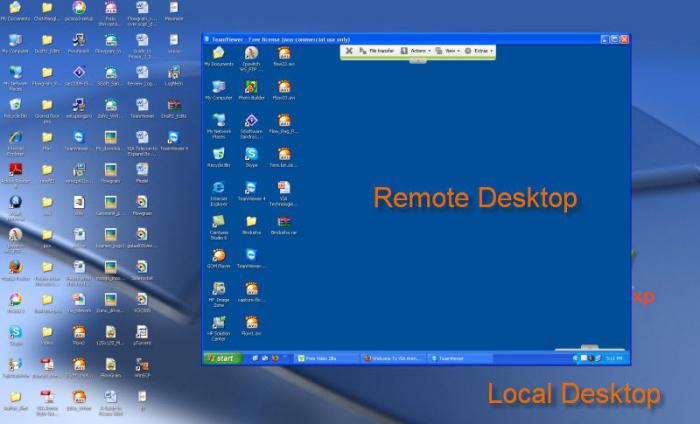Select My Computer icon on the remote desktop
This screenshot has height=424, width=700.
[x=218, y=90]
